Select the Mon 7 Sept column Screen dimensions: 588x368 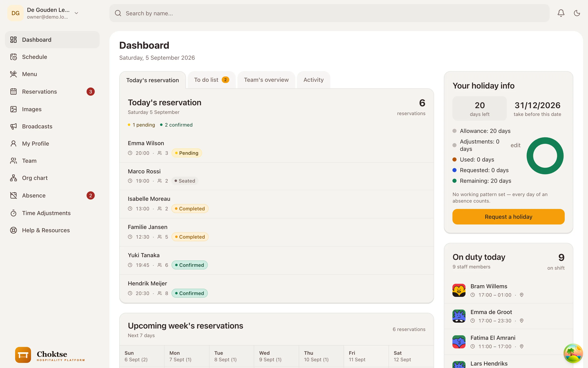[x=187, y=356]
